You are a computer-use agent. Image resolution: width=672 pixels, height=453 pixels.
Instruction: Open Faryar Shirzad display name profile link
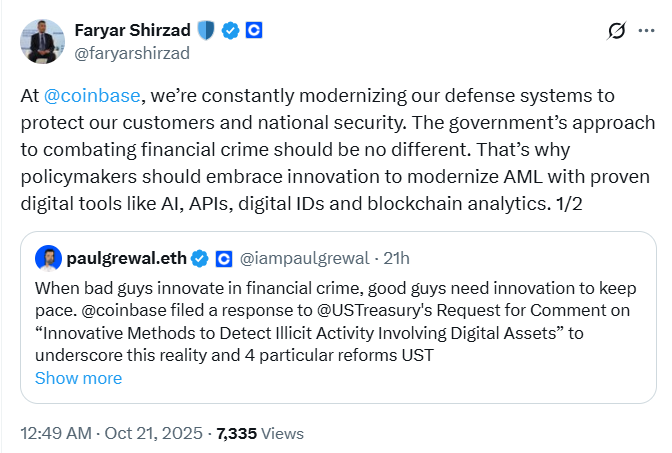pos(131,30)
